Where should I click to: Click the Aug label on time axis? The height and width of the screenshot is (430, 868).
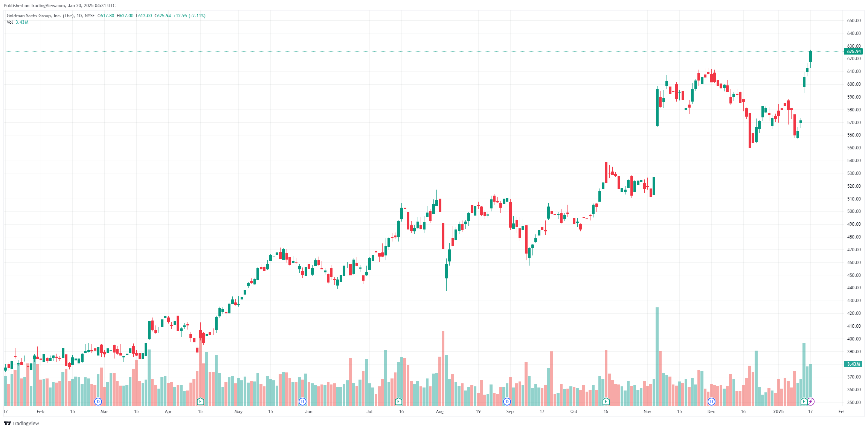click(x=440, y=412)
